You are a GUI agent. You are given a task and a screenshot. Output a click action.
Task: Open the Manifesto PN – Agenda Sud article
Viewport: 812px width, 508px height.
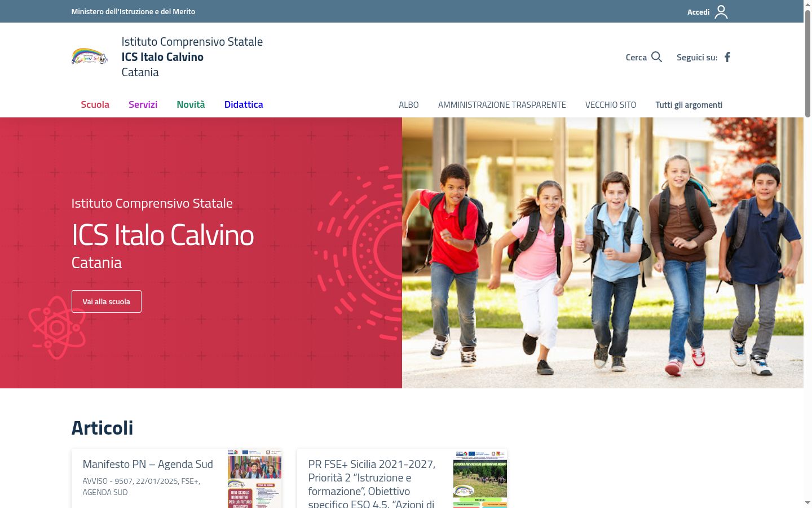click(148, 464)
